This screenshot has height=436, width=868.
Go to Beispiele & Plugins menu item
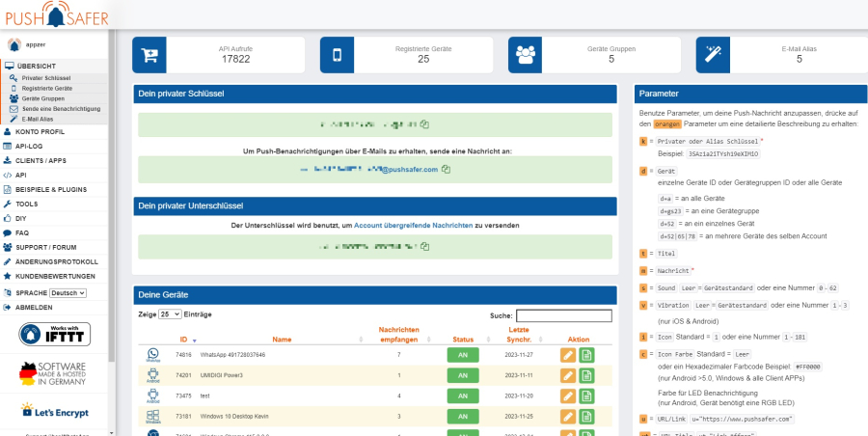[50, 190]
